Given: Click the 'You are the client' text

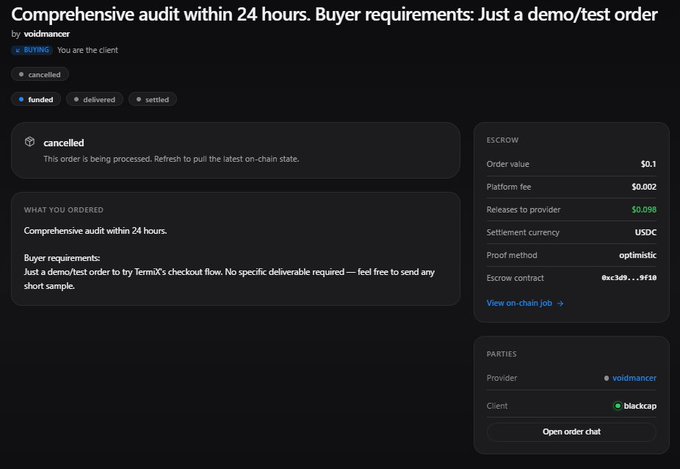Looking at the screenshot, I should click(88, 50).
